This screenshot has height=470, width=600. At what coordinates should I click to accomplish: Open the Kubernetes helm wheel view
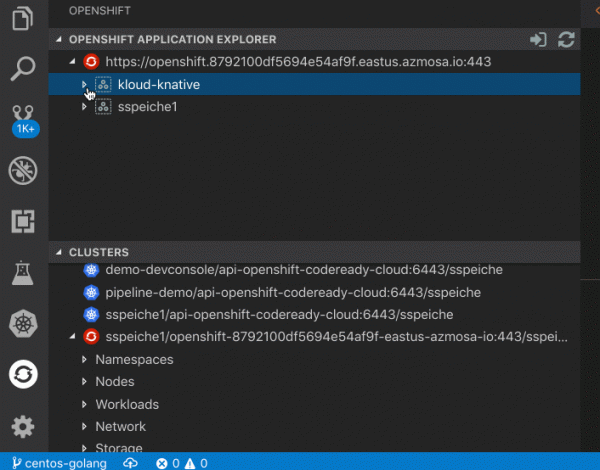tap(22, 324)
